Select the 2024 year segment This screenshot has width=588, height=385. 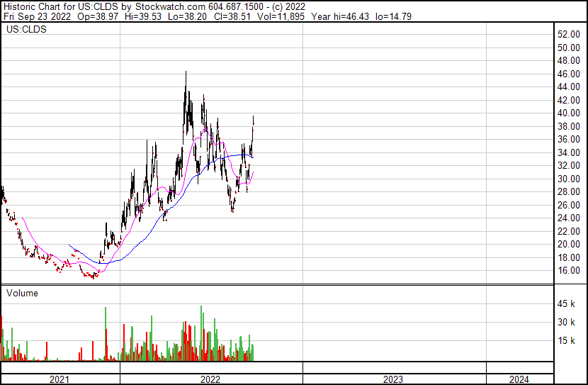tap(519, 379)
